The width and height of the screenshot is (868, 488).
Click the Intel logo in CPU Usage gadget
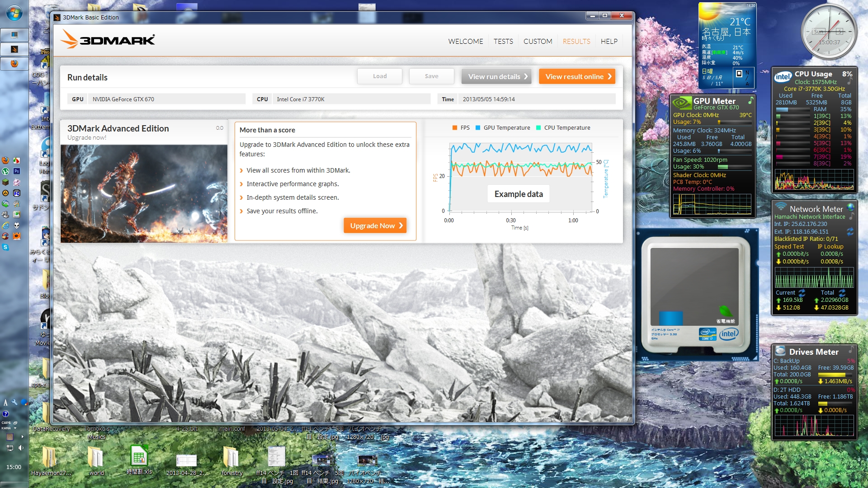pos(783,76)
